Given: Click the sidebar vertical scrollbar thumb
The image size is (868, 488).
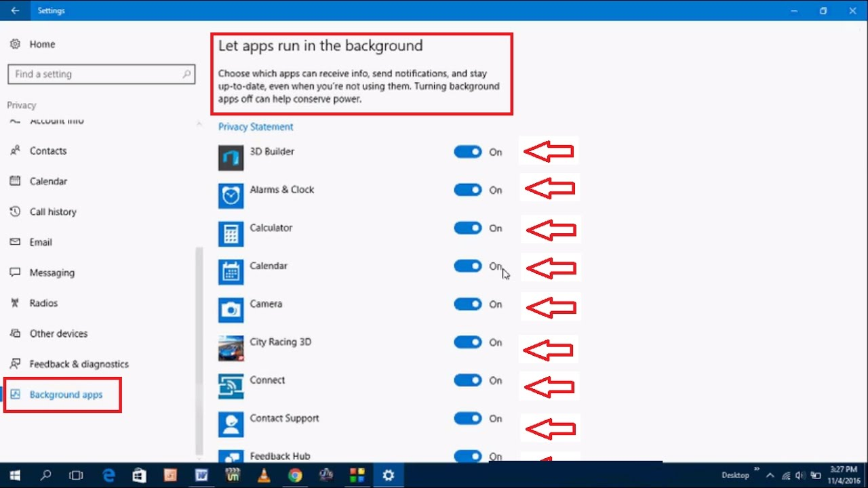Looking at the screenshot, I should 199,350.
